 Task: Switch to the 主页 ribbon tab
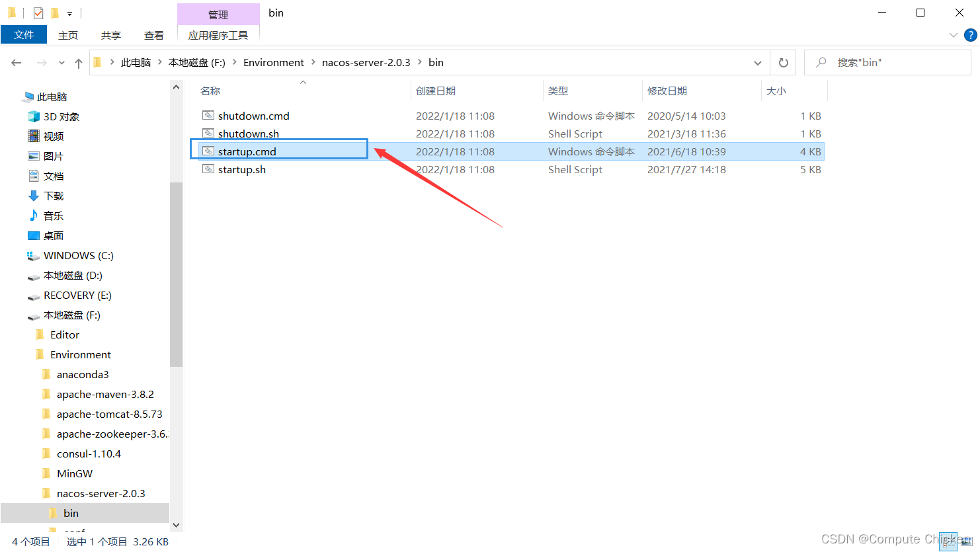click(68, 35)
